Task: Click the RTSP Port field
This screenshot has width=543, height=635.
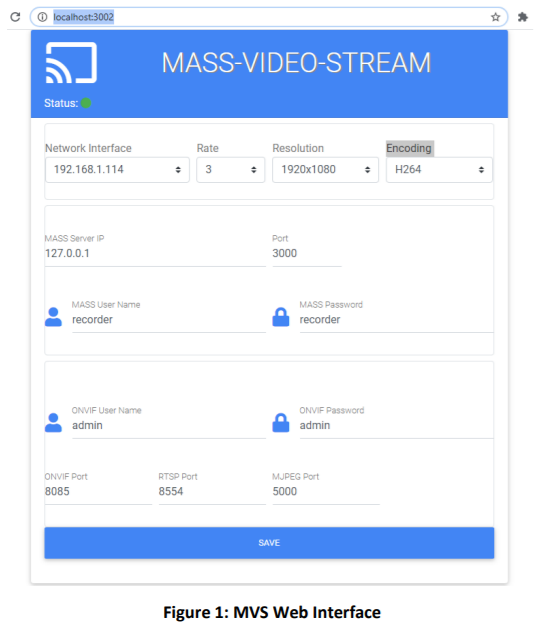Action: pos(212,492)
